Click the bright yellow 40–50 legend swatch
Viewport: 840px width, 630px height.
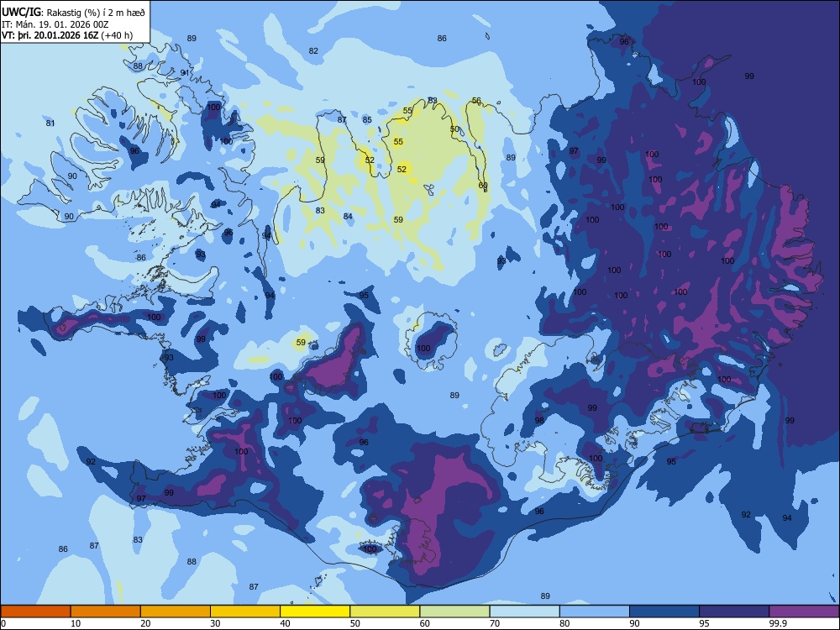[315, 612]
